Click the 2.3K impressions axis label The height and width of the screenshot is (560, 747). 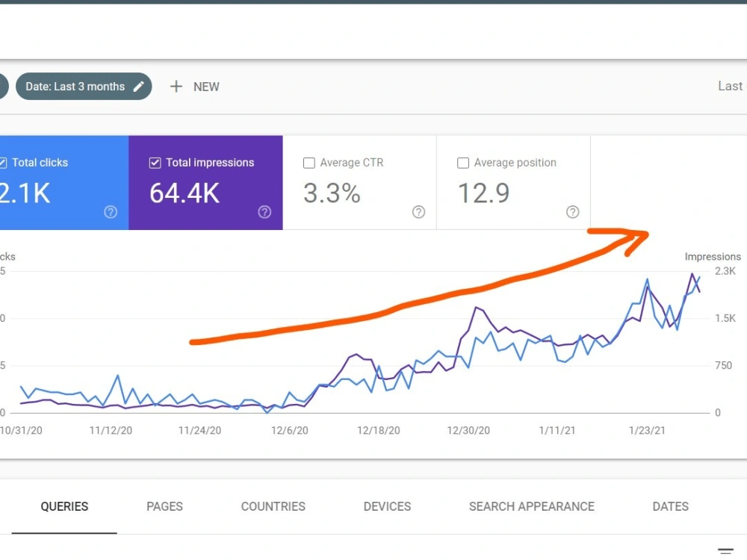coord(725,271)
